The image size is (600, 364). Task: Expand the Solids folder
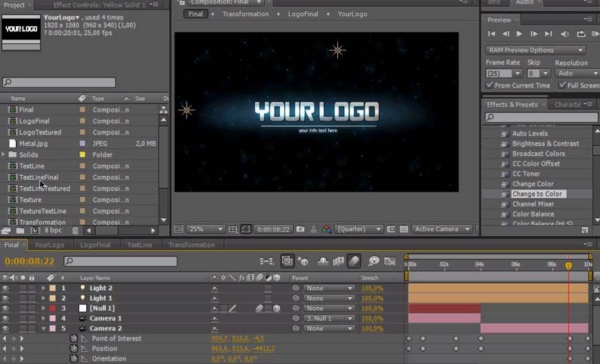[x=3, y=154]
